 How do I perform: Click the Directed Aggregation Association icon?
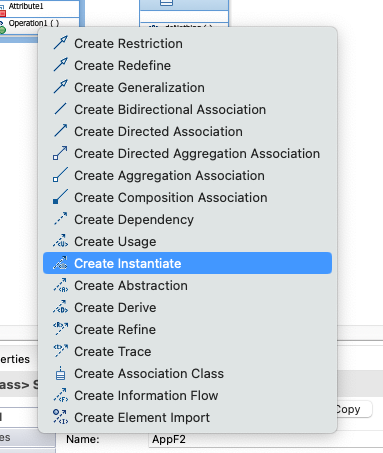coord(60,153)
